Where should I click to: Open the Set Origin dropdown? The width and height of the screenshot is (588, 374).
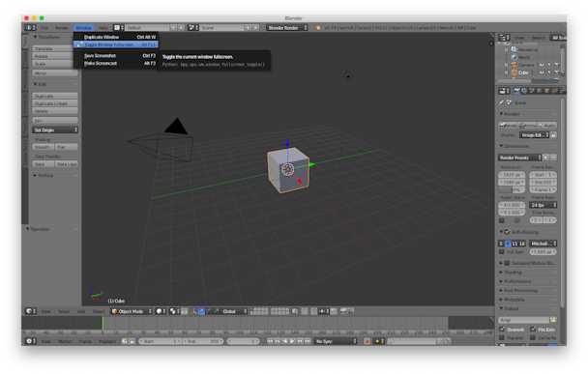(55, 130)
